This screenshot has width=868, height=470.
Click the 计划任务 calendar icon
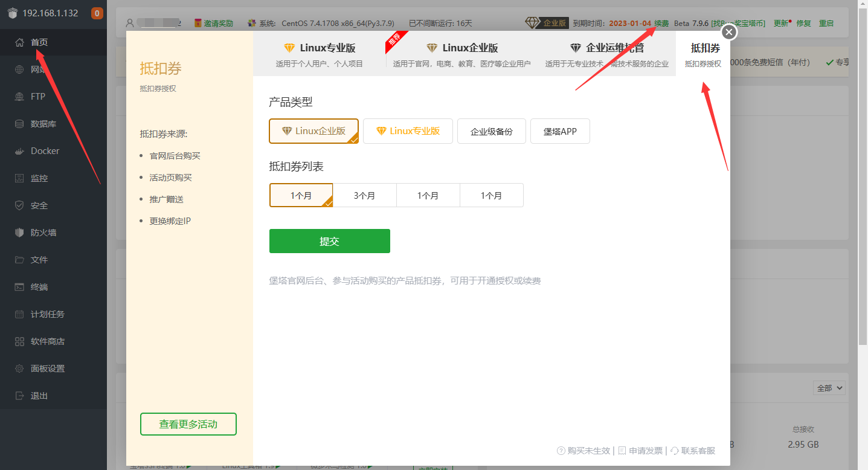(19, 314)
